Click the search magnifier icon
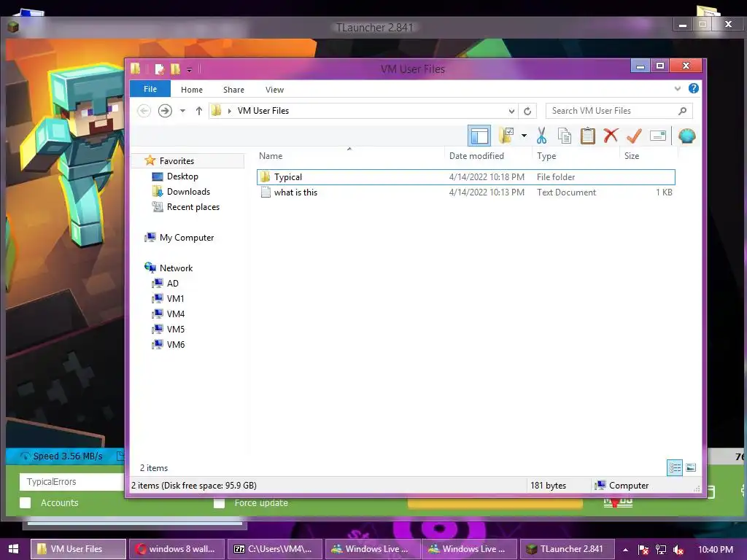 point(682,111)
